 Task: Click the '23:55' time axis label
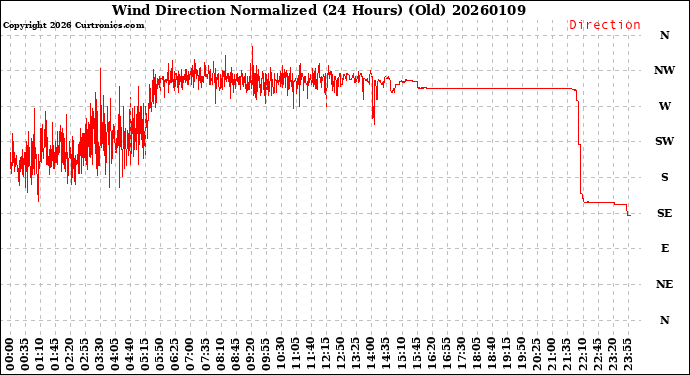pyautogui.click(x=628, y=354)
